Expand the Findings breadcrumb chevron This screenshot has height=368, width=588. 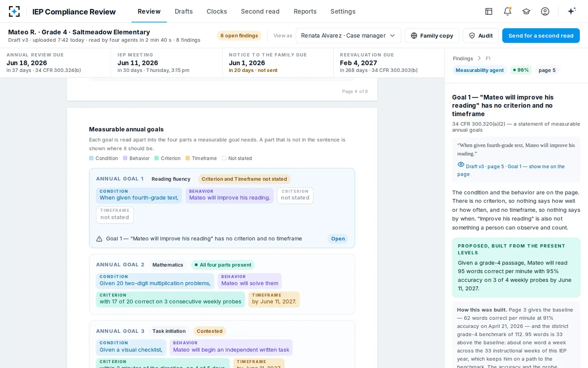coord(479,58)
